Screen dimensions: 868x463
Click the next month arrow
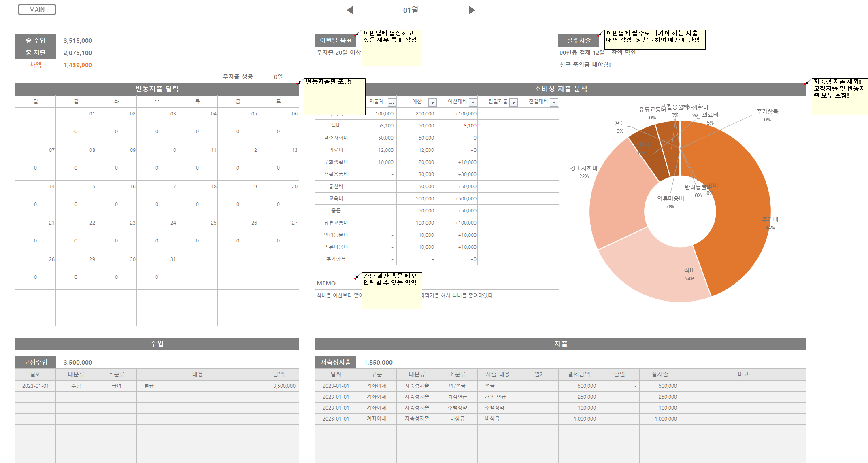[472, 10]
